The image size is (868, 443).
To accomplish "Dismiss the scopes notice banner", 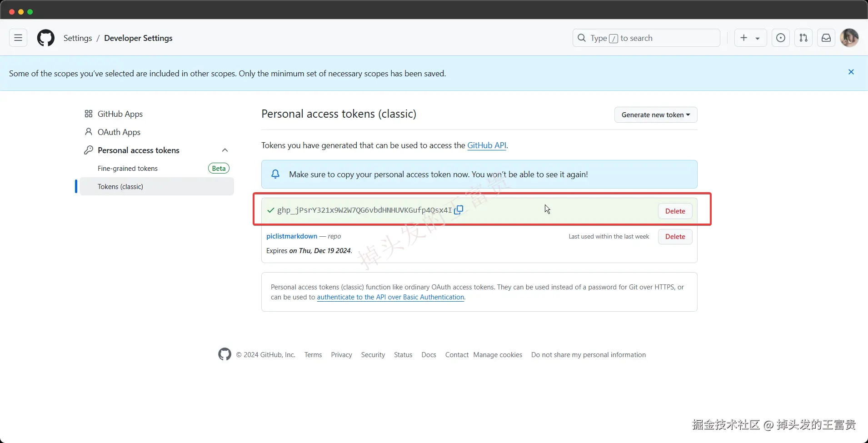I will 851,72.
